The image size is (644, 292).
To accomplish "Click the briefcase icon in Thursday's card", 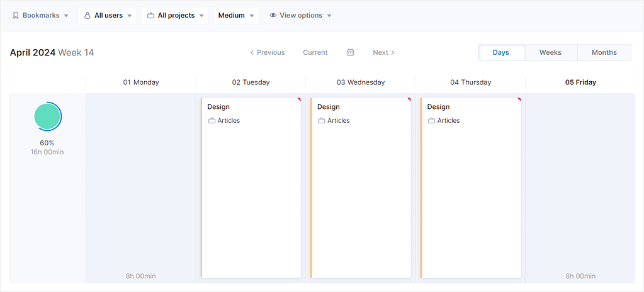I will 432,121.
